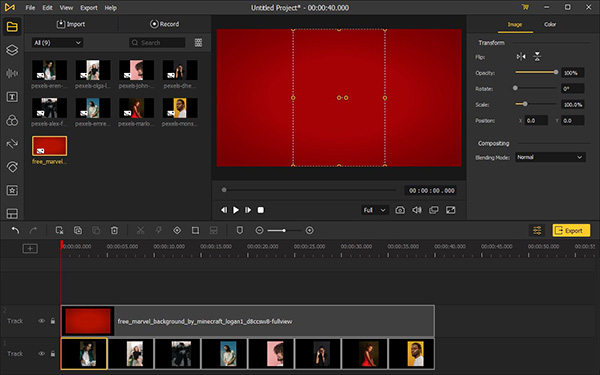Open the All (9) media filter dropdown
Screen dimensions: 600x375
coord(57,42)
